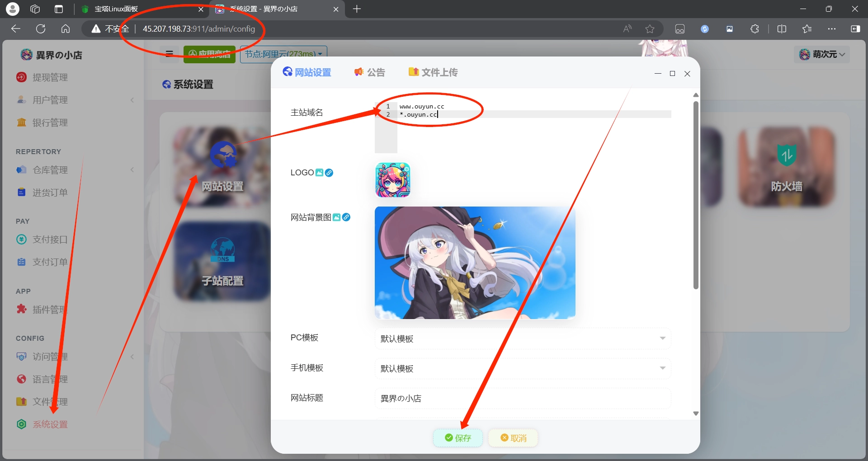Open the 防火墙 card

787,166
